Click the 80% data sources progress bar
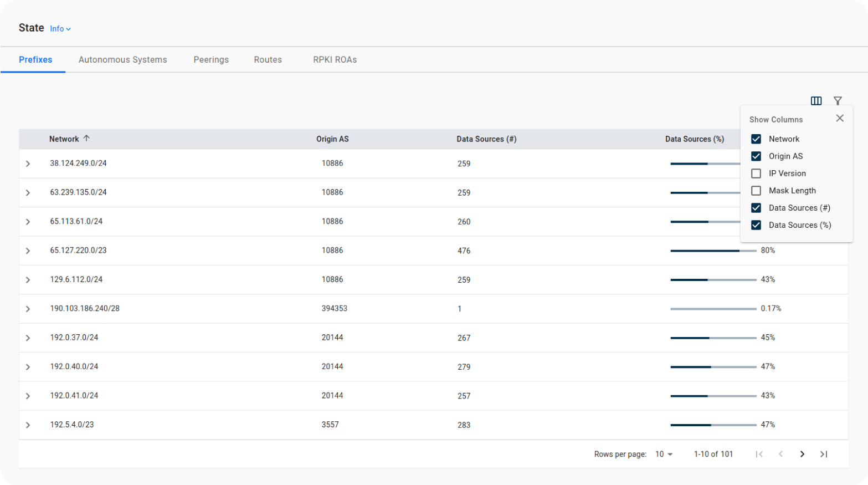The width and height of the screenshot is (868, 485). point(713,251)
